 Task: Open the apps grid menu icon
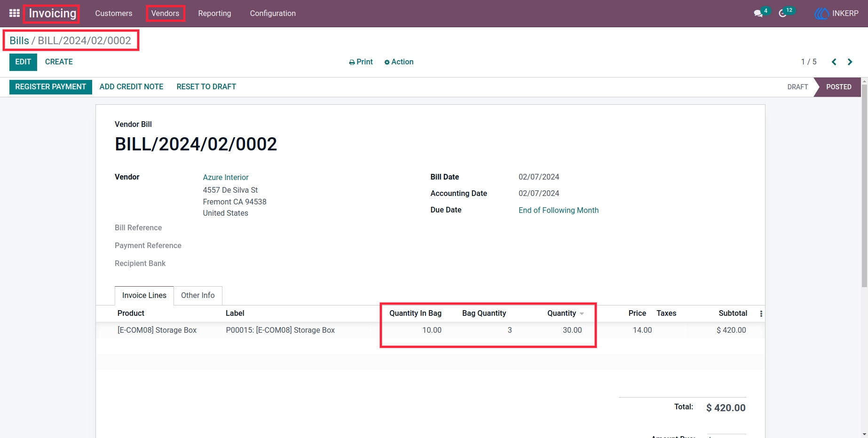15,13
